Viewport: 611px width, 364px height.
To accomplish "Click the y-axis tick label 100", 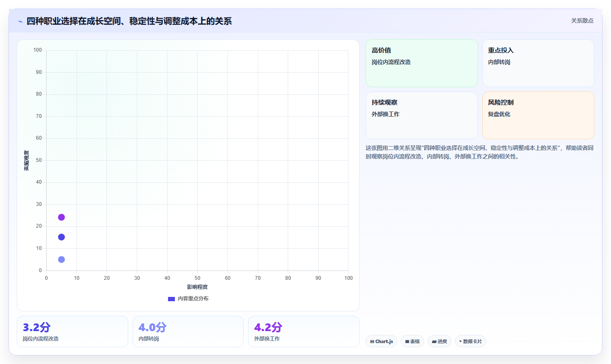I will [x=38, y=50].
